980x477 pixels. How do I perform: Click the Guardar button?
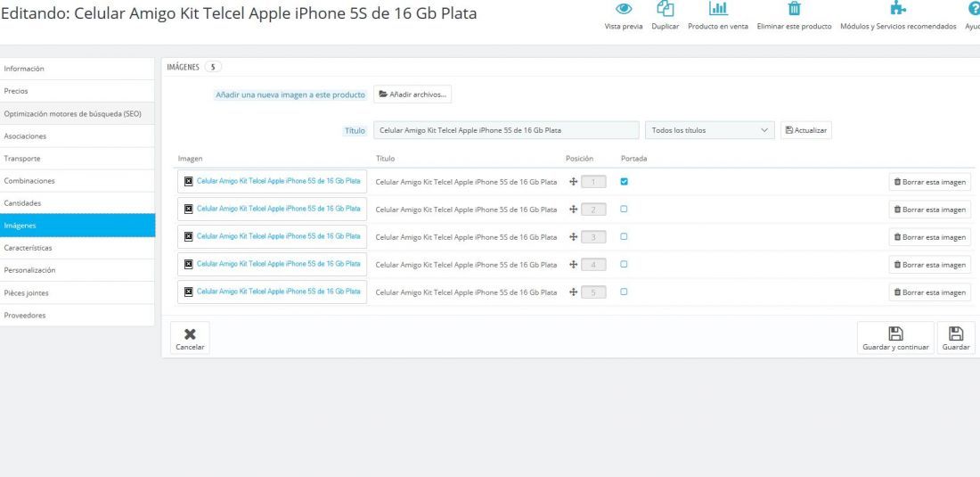(956, 338)
